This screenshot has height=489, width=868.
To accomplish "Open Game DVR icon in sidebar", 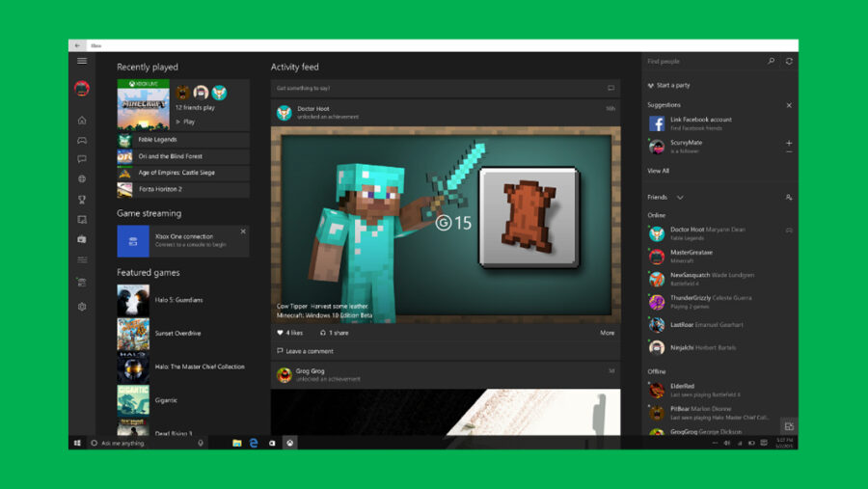I will [82, 220].
